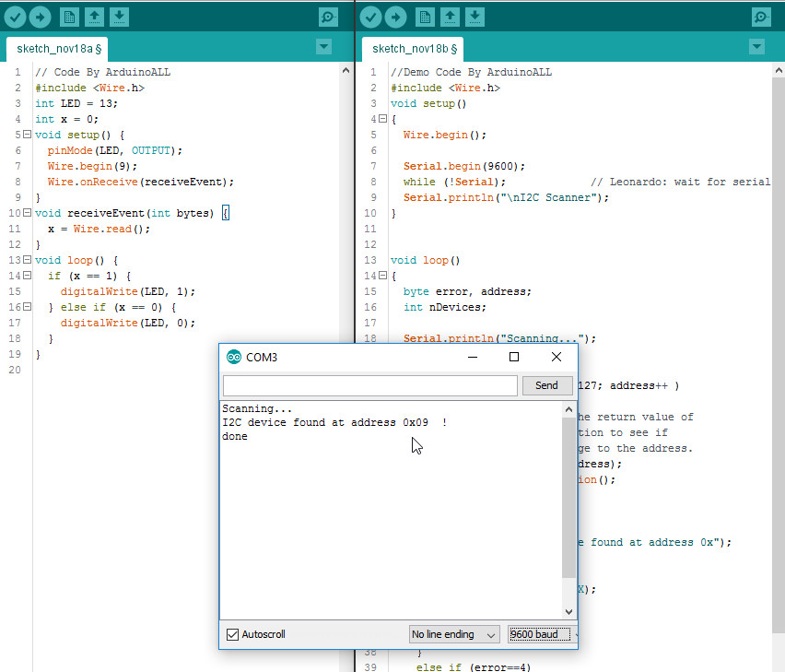Click the "int x = 0;" code line
This screenshot has height=672, width=785.
pyautogui.click(x=67, y=119)
